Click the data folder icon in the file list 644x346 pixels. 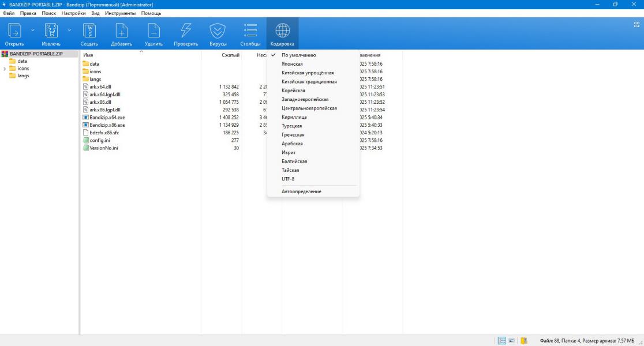point(86,63)
